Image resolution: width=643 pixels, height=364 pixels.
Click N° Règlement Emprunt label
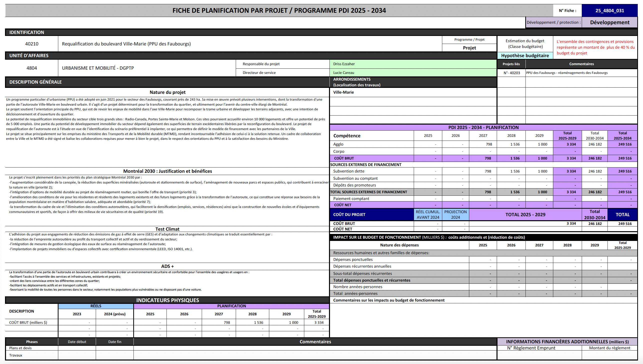(x=531, y=348)
